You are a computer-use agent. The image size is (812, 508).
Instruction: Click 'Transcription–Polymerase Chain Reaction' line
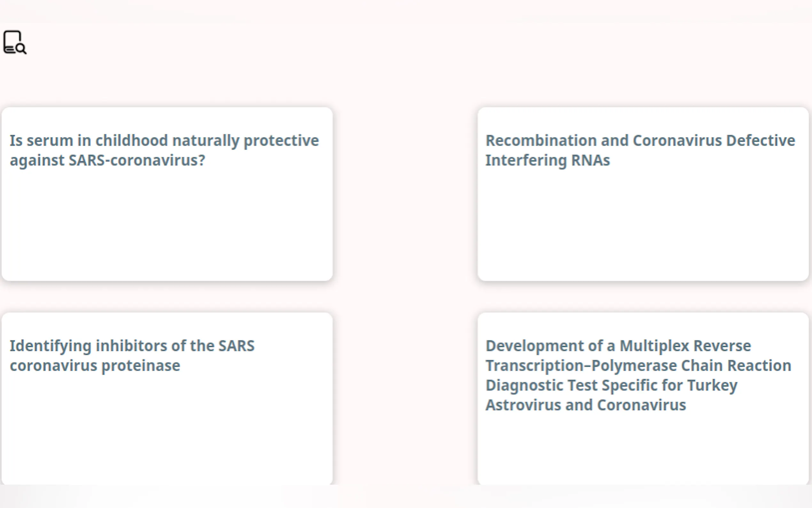pos(638,366)
